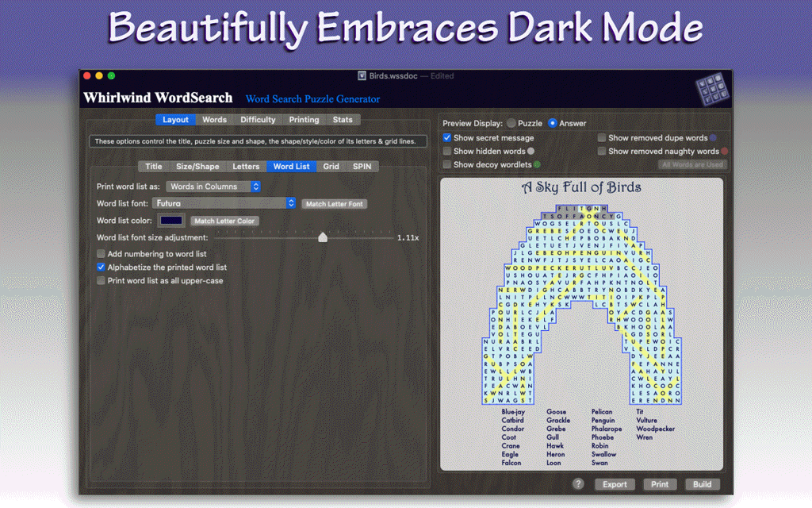Click the Match Letter Font button
The width and height of the screenshot is (812, 508).
coord(334,204)
